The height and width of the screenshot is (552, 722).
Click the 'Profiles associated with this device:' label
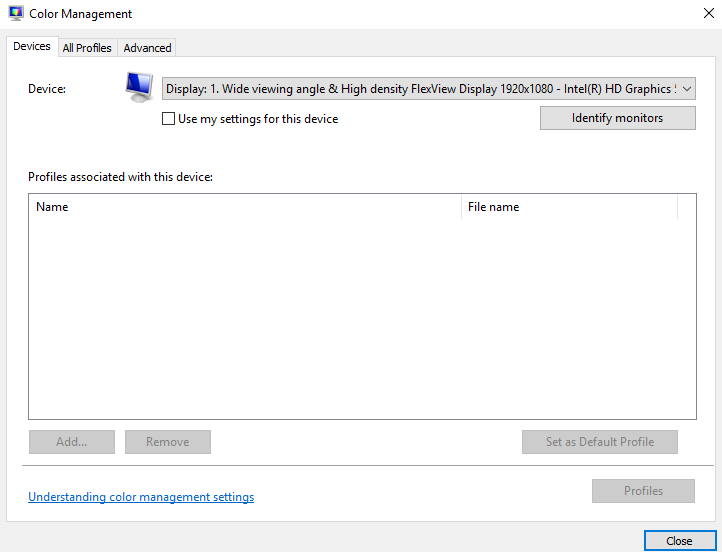coord(120,177)
